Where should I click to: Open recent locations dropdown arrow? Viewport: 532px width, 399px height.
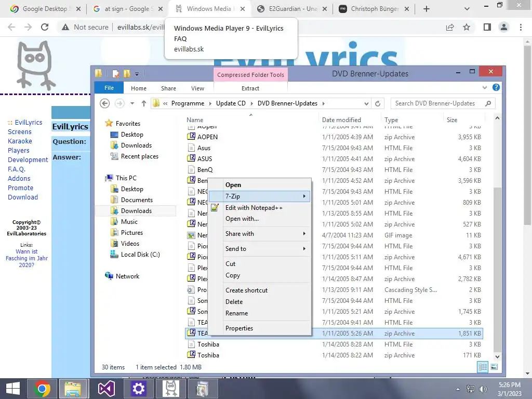point(132,103)
